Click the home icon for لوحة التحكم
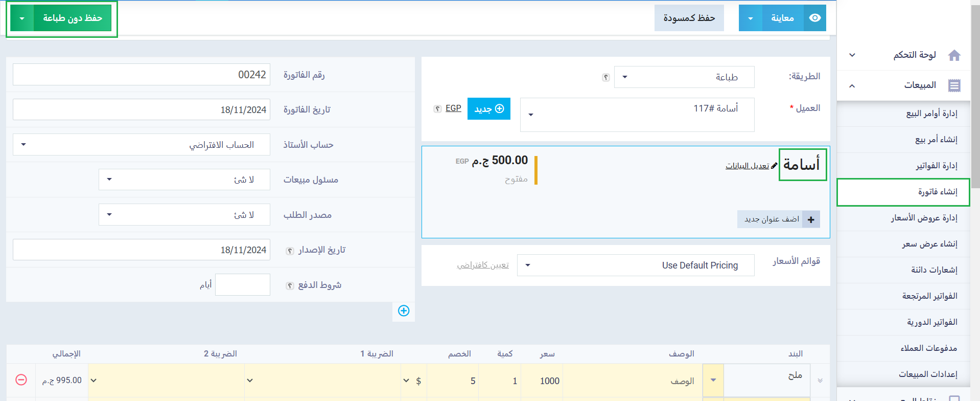Screen dimensions: 980x401 coord(954,55)
